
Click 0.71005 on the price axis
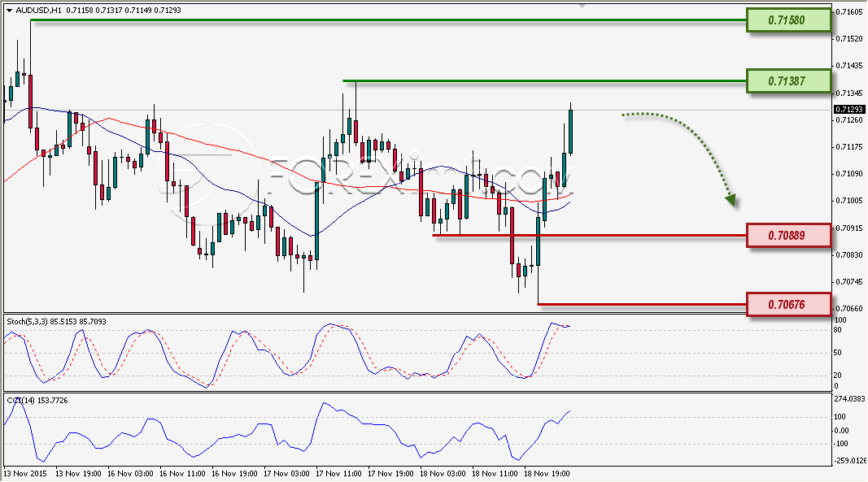pyautogui.click(x=849, y=201)
